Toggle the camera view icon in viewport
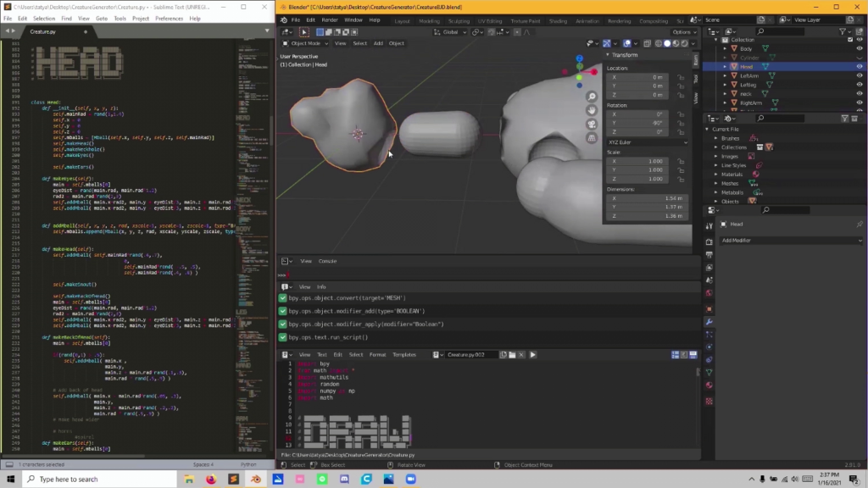Screen dimensions: 868x488 [592, 125]
